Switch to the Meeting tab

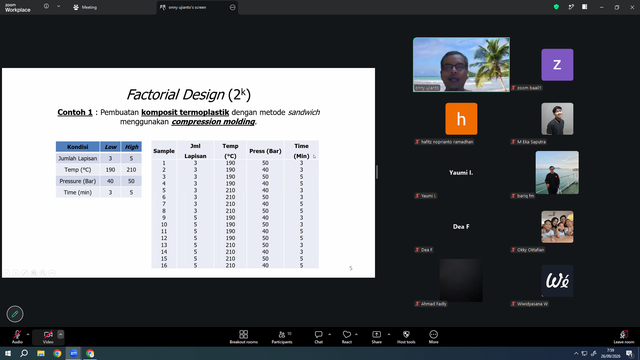[85, 7]
